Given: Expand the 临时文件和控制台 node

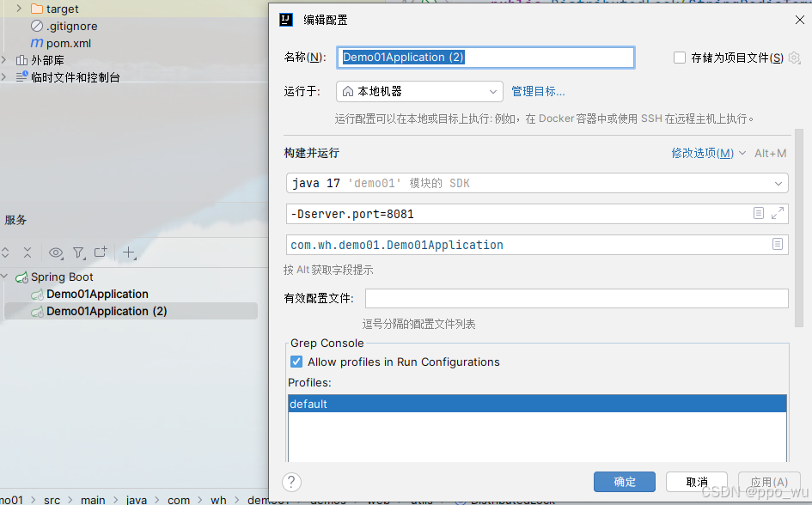Looking at the screenshot, I should point(4,76).
